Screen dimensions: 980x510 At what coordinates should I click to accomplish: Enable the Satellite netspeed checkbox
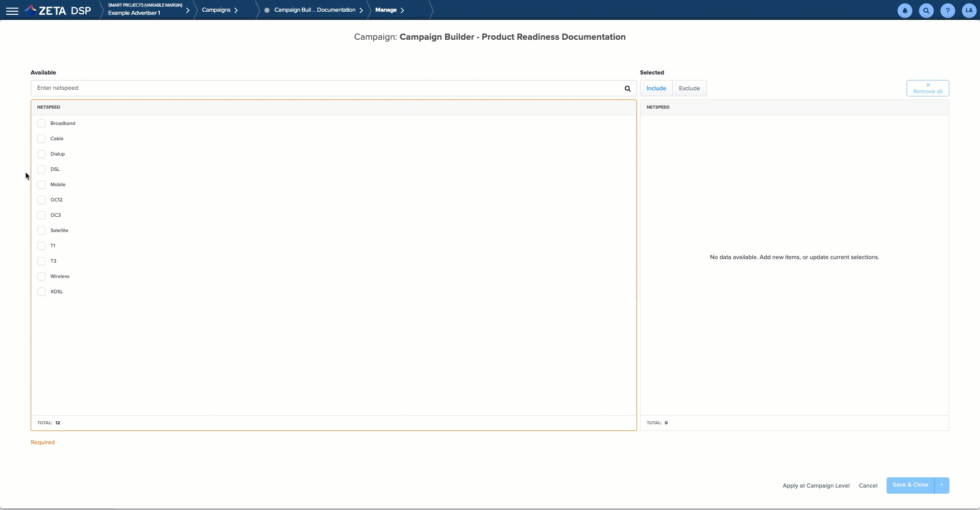[x=41, y=231]
